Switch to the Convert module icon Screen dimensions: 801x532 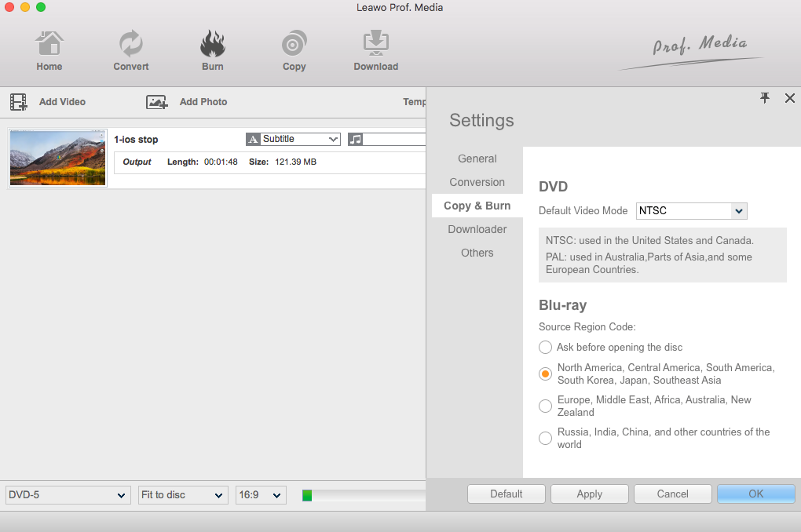click(130, 44)
